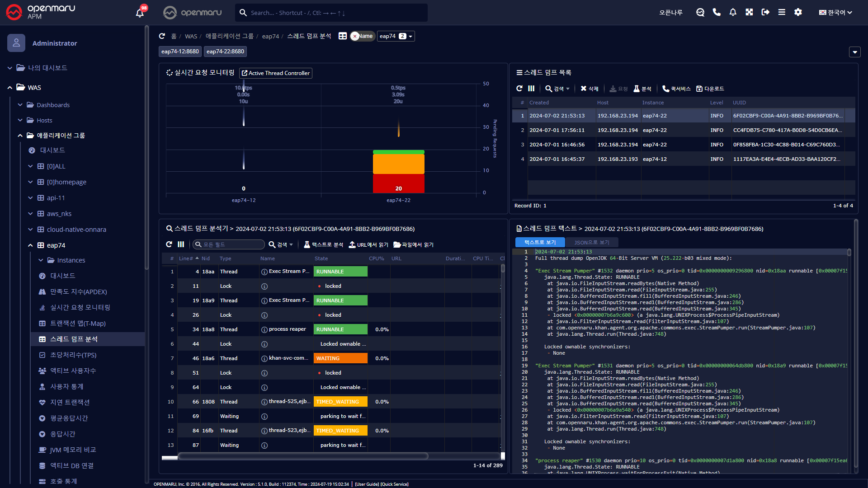This screenshot has height=488, width=868.
Task: Toggle the eap74-12:8680 instance filter
Action: [x=180, y=52]
